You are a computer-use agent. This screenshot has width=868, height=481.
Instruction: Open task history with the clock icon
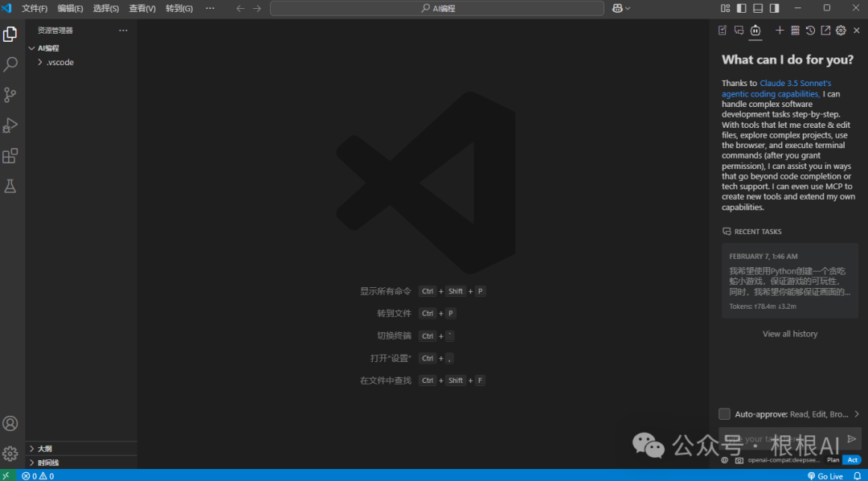tap(810, 31)
